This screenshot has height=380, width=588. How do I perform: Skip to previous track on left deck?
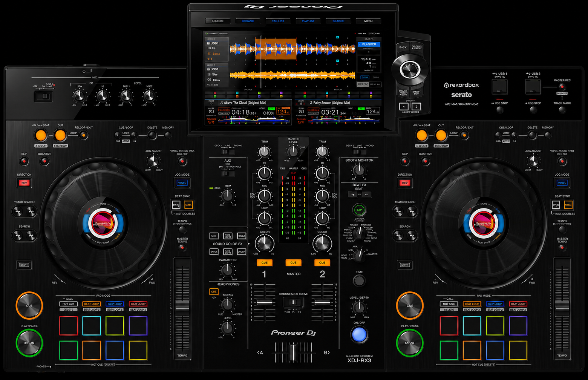[18, 212]
